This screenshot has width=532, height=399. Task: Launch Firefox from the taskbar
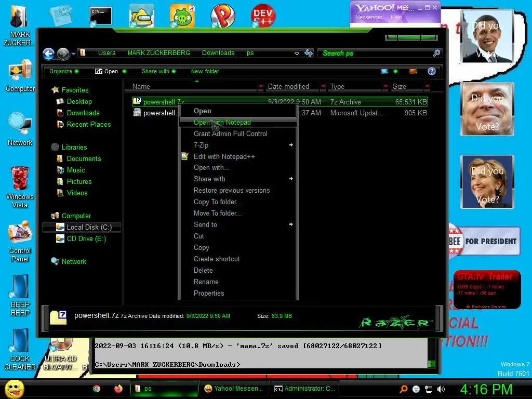point(118,389)
